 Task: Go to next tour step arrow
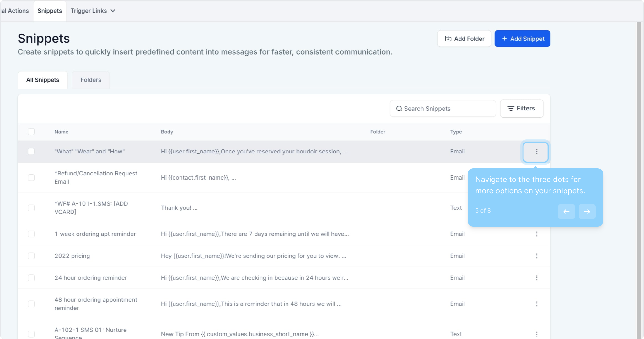[x=587, y=212]
